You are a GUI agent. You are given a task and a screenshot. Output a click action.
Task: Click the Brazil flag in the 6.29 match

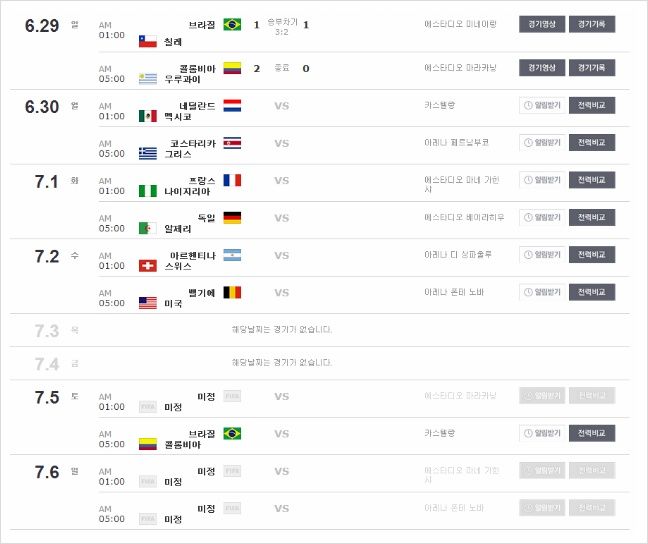232,24
